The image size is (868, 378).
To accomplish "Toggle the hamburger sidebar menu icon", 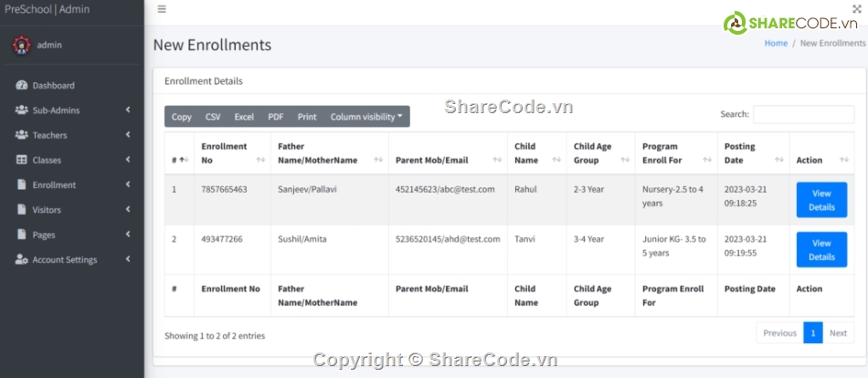I will pyautogui.click(x=162, y=9).
